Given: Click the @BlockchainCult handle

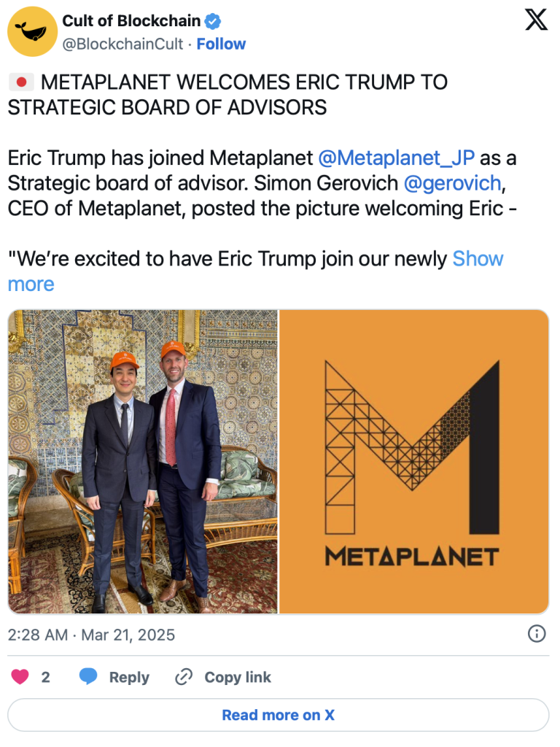Looking at the screenshot, I should pyautogui.click(x=122, y=44).
